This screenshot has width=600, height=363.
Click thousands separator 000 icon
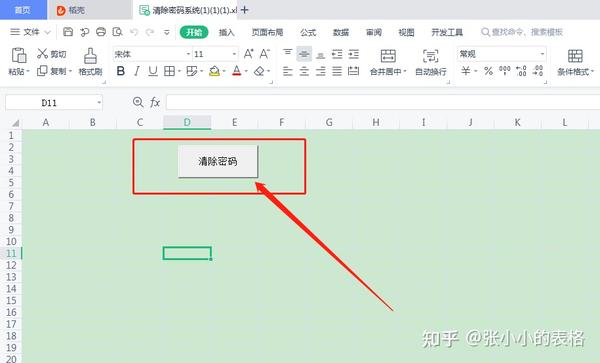pyautogui.click(x=505, y=71)
